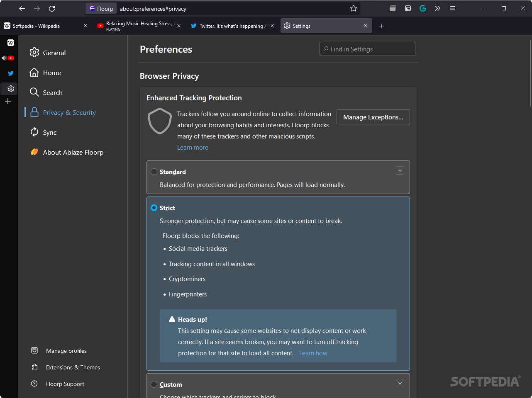The image size is (532, 398).
Task: Add a new sidebar panel with the plus
Action: (x=8, y=101)
